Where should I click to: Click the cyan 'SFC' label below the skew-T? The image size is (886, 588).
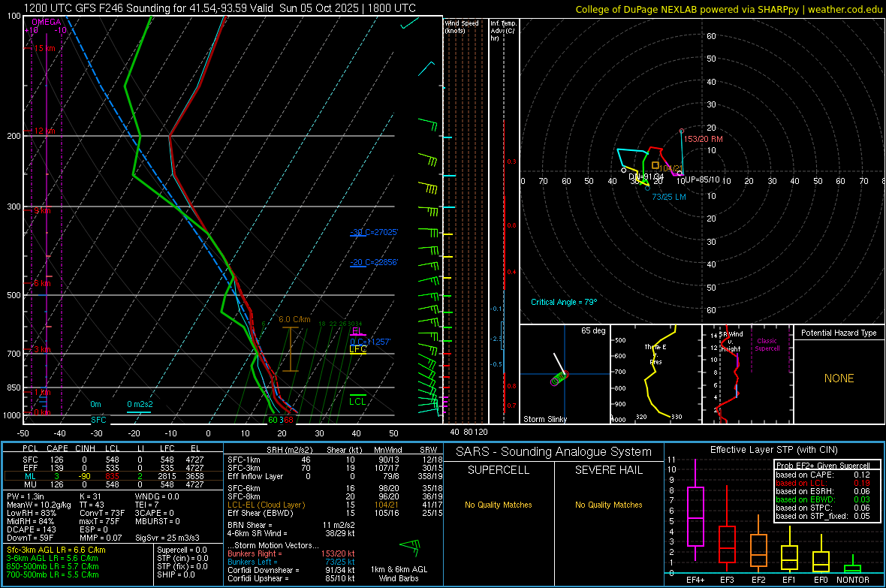point(98,420)
